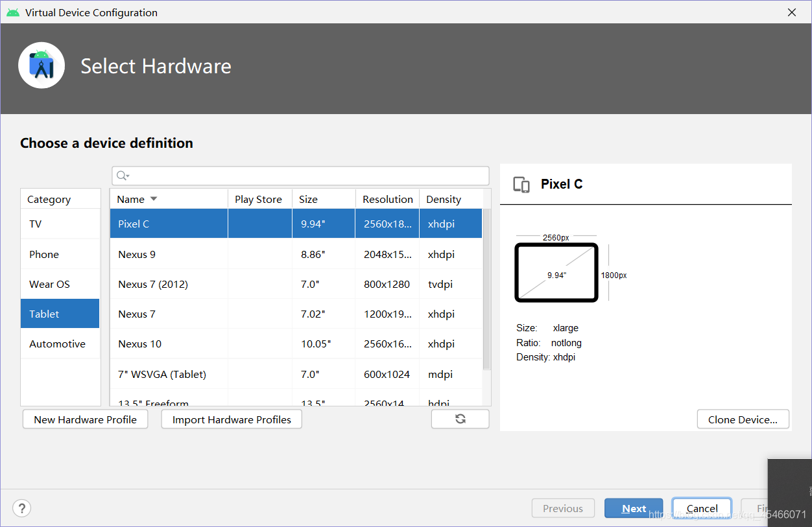Select the Pixel C device row
Viewport: 812px width, 527px height.
[x=296, y=224]
